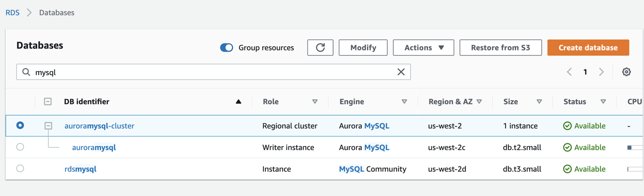Sort by Role column
The height and width of the screenshot is (196, 644).
coord(315,102)
